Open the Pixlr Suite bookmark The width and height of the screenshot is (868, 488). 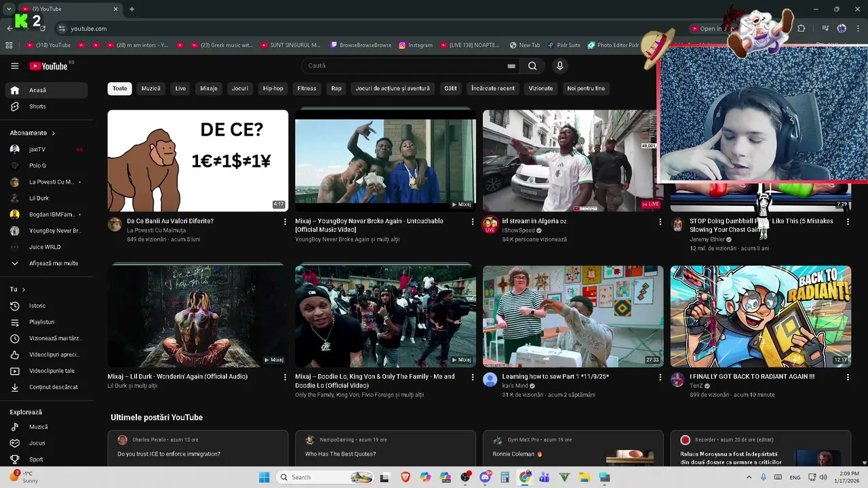(563, 45)
